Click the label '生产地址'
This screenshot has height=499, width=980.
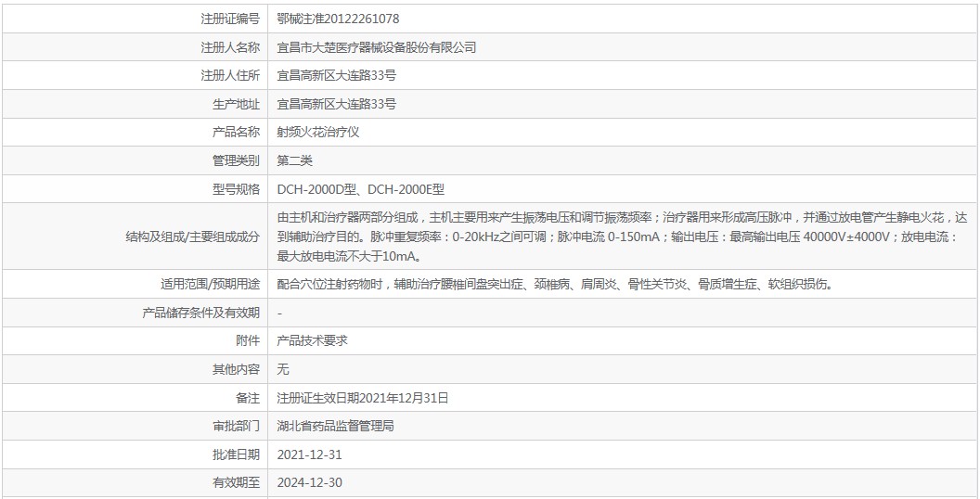click(x=236, y=104)
